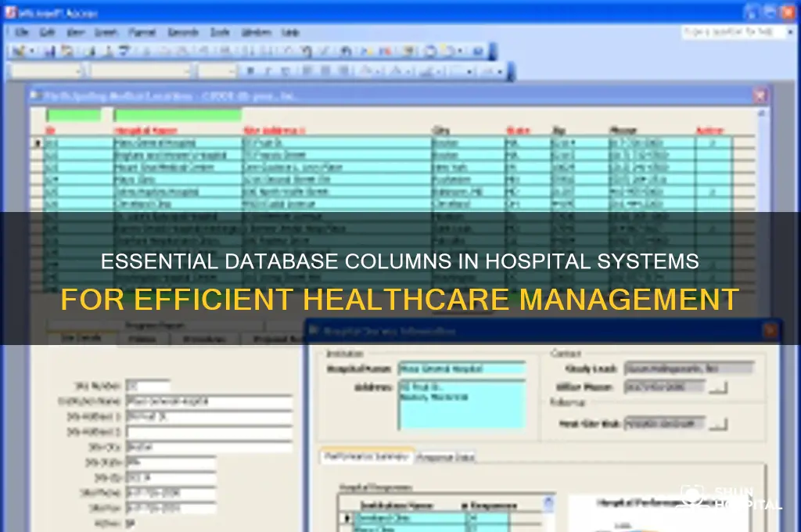The height and width of the screenshot is (532, 801).
Task: Click scroll-up arrow in Hospital Responses list
Action: click(x=548, y=502)
